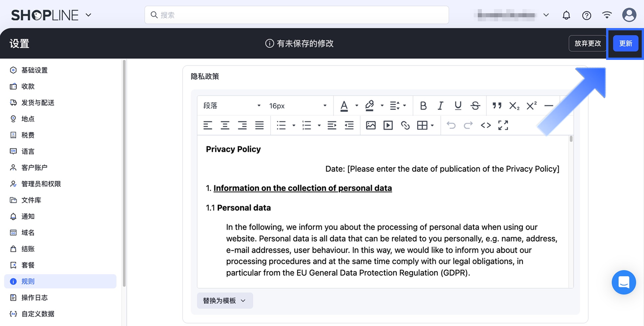
Task: Open the 替换为模板 dropdown
Action: (x=225, y=301)
